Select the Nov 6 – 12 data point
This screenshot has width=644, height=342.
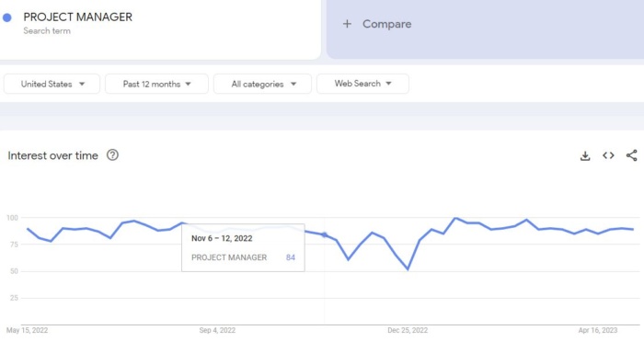tap(324, 234)
